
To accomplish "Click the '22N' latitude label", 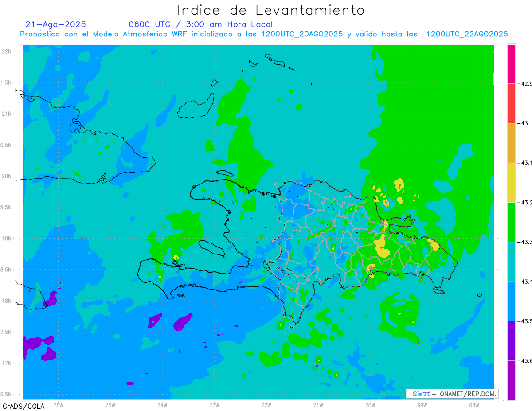I will [x=7, y=51].
